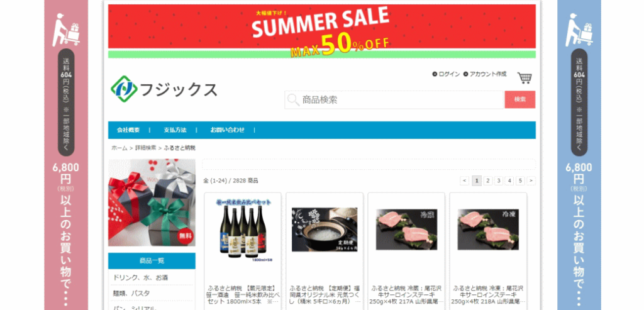Click the SUMMER SALE banner

click(x=321, y=31)
